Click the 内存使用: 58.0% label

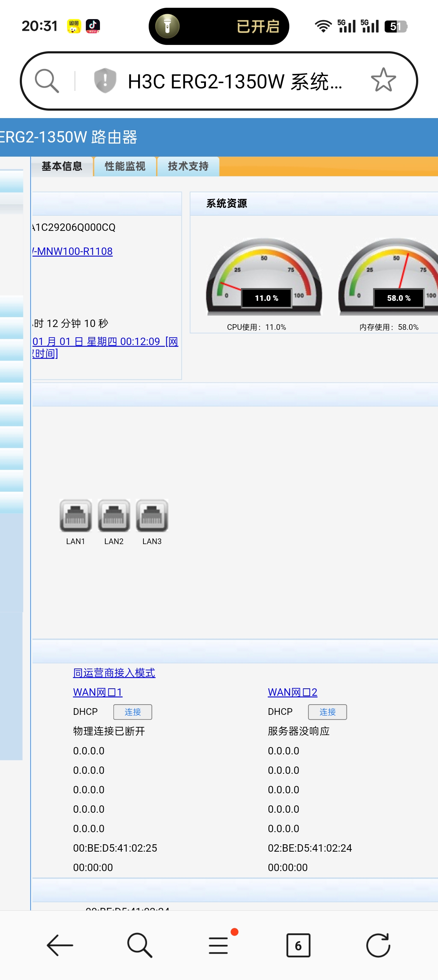[389, 327]
